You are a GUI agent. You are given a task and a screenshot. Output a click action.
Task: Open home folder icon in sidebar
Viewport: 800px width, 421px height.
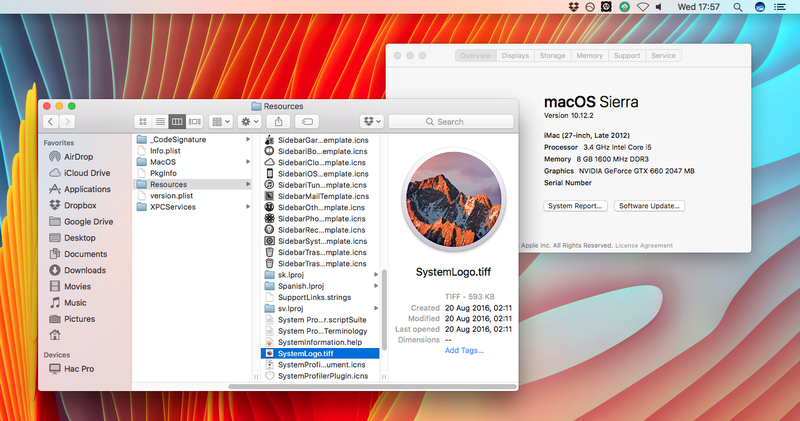click(55, 335)
